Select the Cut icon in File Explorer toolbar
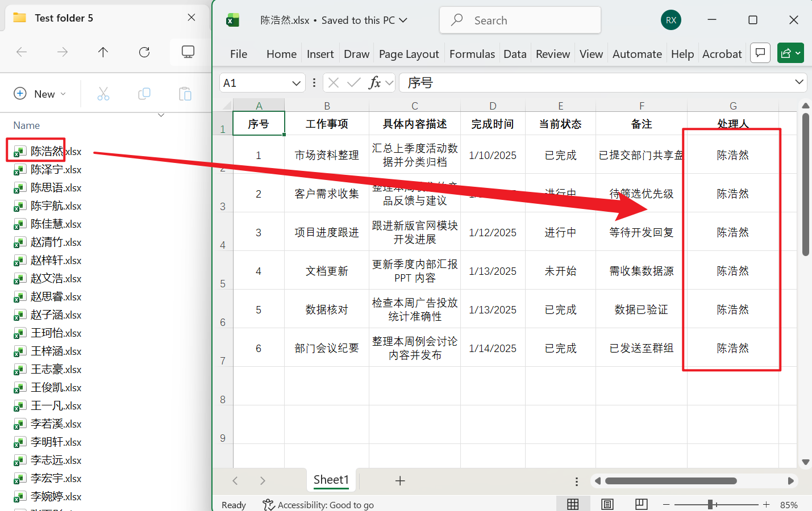This screenshot has width=812, height=511. pos(103,94)
